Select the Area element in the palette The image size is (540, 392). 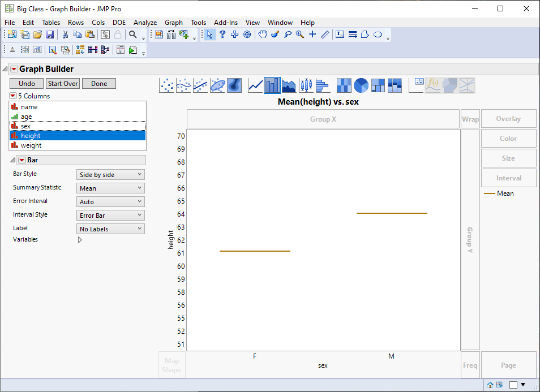(x=289, y=85)
